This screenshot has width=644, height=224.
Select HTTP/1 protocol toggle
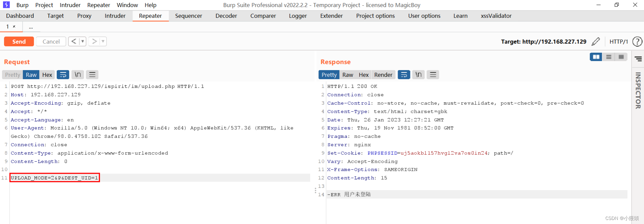click(x=618, y=42)
